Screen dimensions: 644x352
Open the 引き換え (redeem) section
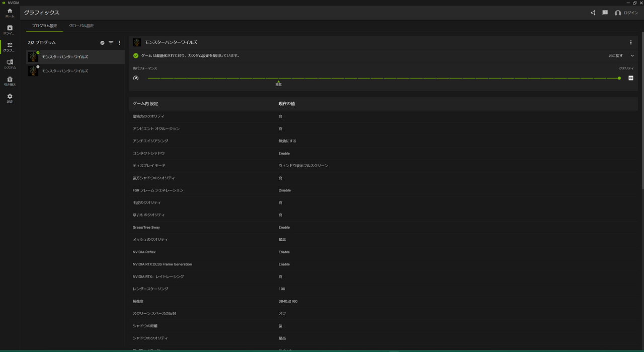point(9,81)
